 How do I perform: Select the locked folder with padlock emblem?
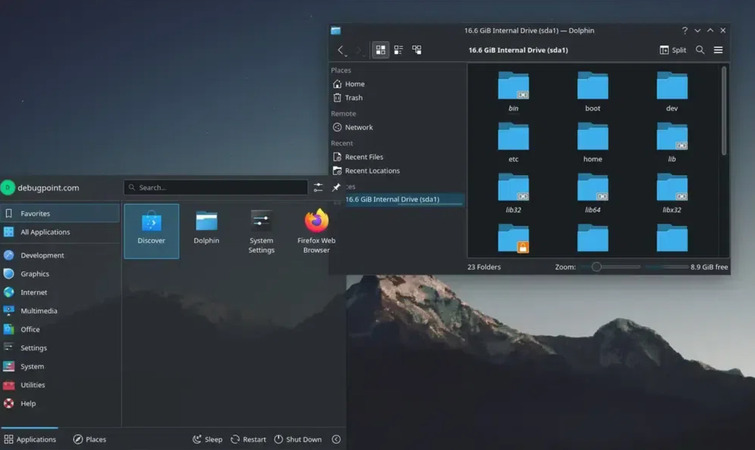(x=513, y=238)
